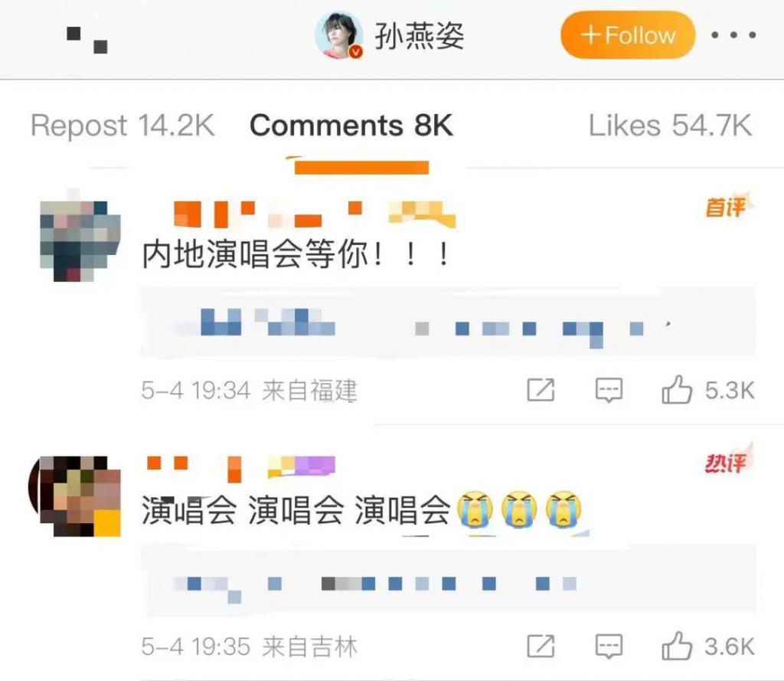This screenshot has height=681, width=784.
Task: Expand replies under the first comment
Action: click(x=448, y=322)
